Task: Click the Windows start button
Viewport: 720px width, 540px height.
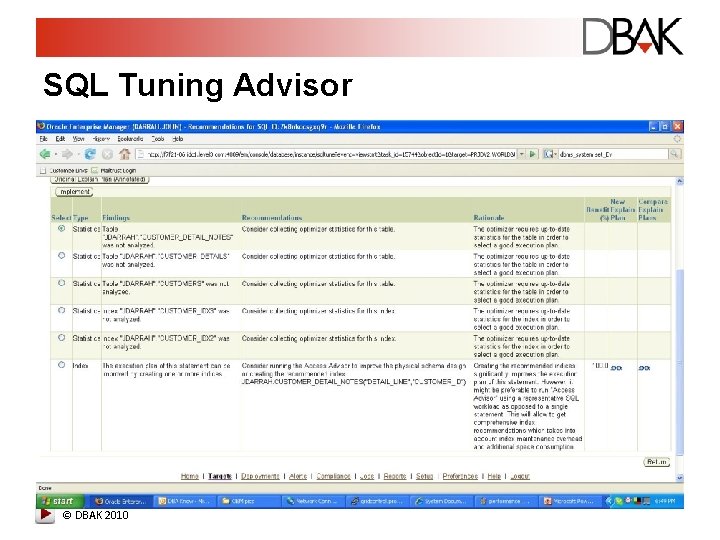Action: point(59,501)
